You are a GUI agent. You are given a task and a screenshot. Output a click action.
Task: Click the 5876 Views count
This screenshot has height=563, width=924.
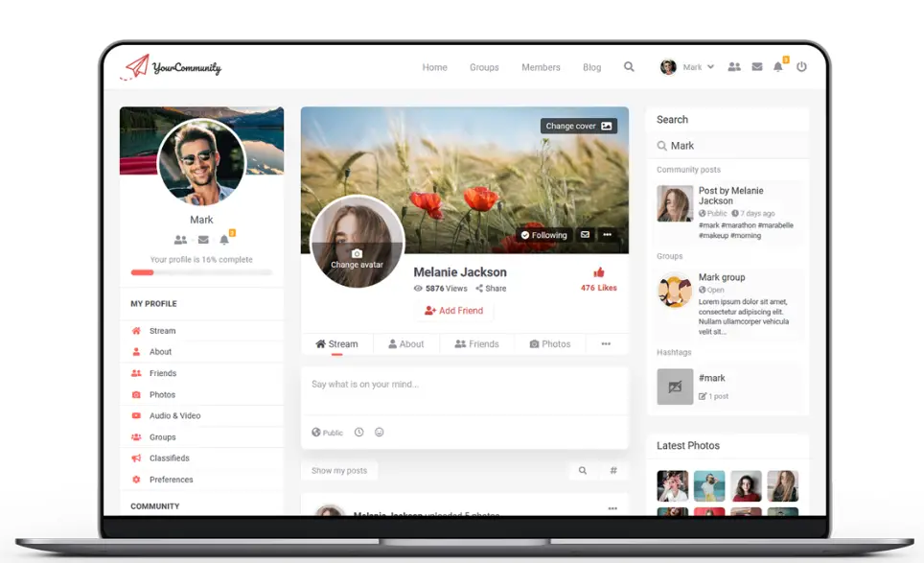pos(440,289)
